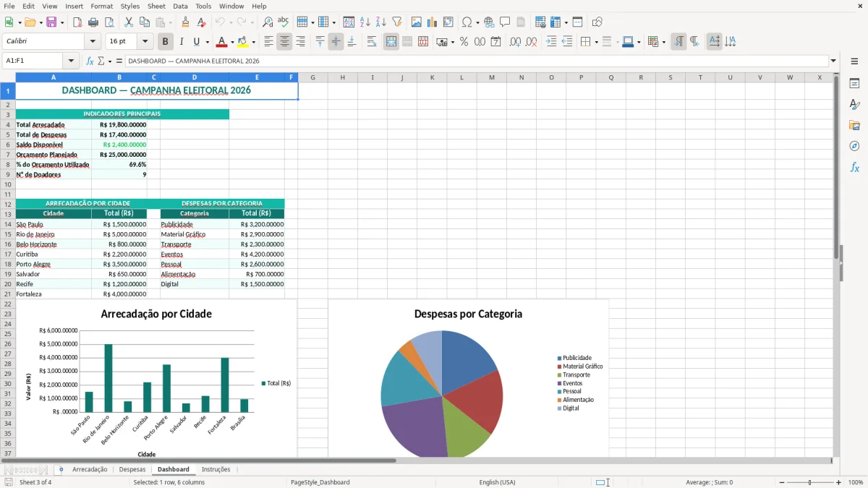Image resolution: width=868 pixels, height=488 pixels.
Task: Open Function Wizard fx icon
Action: click(90, 61)
